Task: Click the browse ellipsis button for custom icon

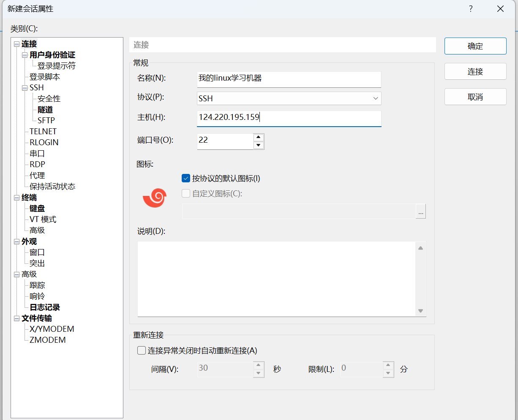Action: click(421, 211)
